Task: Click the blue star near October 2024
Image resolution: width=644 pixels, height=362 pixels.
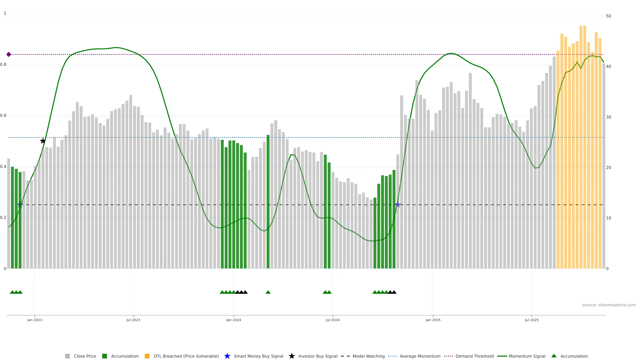Action: pos(398,205)
